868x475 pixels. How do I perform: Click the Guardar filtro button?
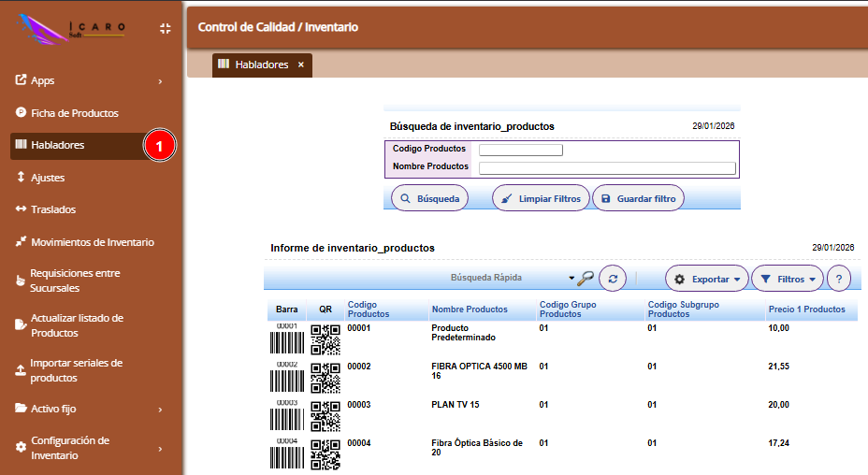(638, 198)
